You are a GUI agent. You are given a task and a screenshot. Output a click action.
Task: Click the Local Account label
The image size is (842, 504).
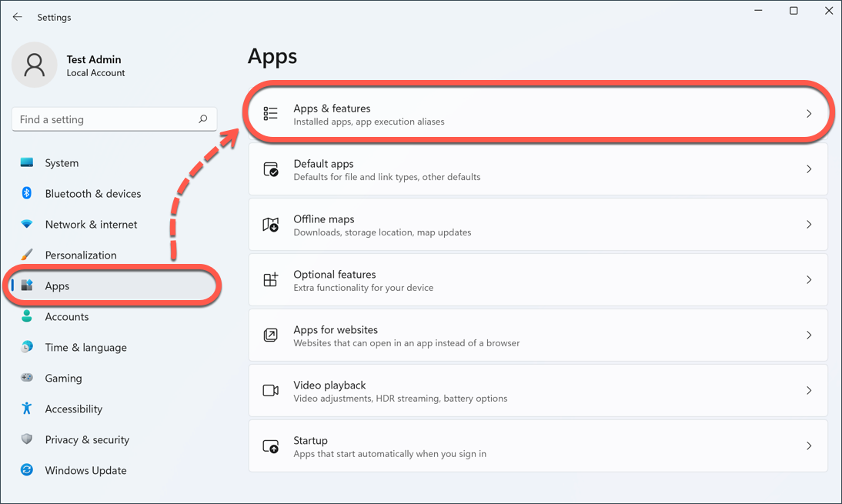(x=95, y=72)
